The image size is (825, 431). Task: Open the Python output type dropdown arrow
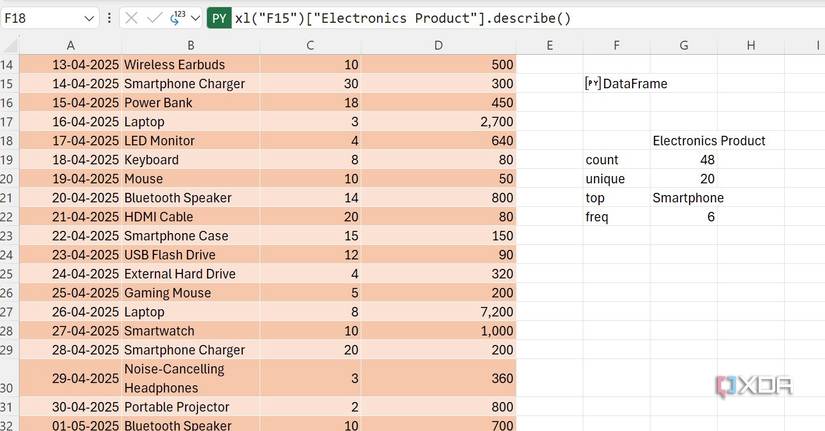pyautogui.click(x=195, y=18)
